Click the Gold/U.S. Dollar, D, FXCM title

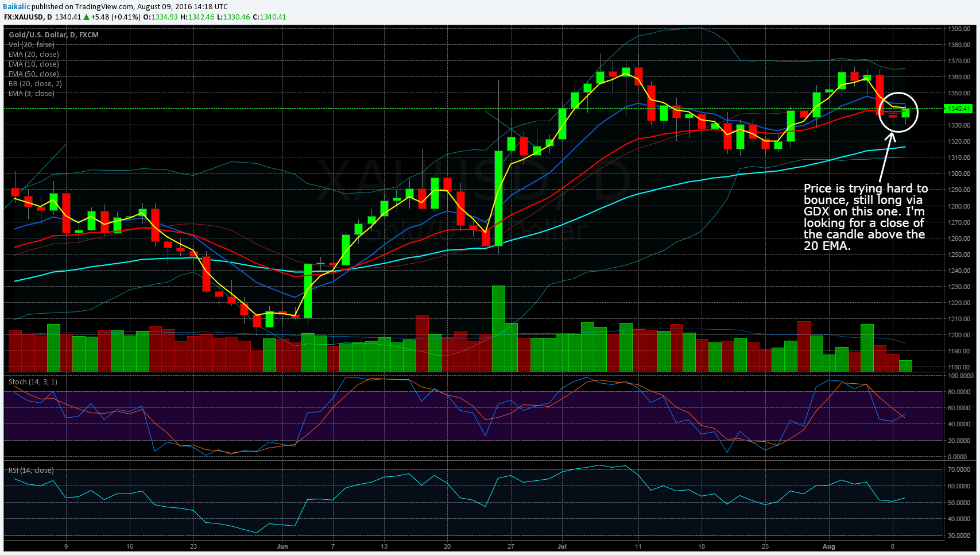pyautogui.click(x=53, y=35)
